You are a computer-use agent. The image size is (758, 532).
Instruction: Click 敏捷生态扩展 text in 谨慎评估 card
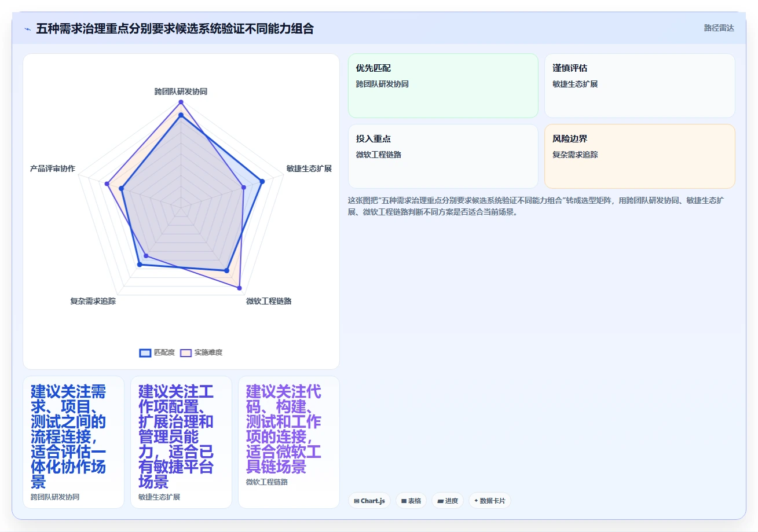tap(575, 84)
